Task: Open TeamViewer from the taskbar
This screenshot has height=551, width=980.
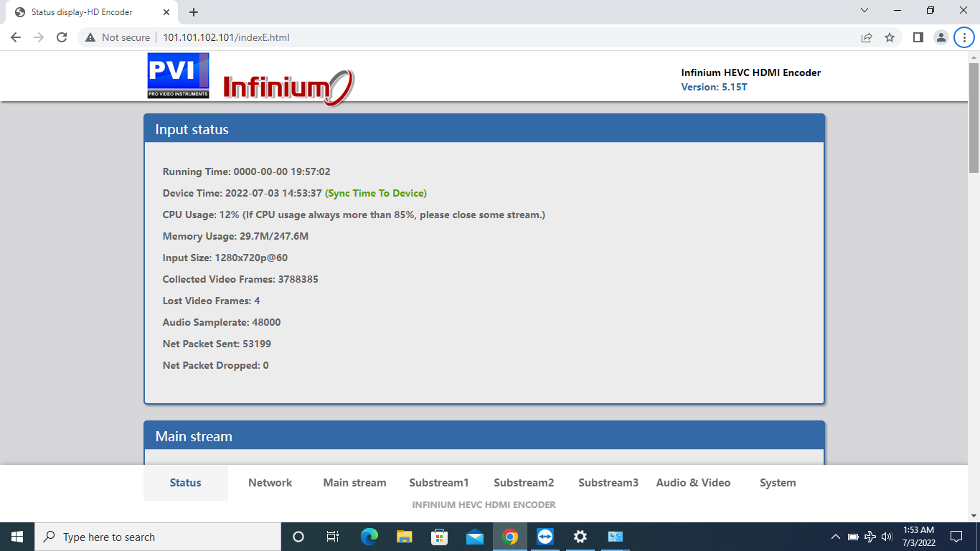Action: 545,537
